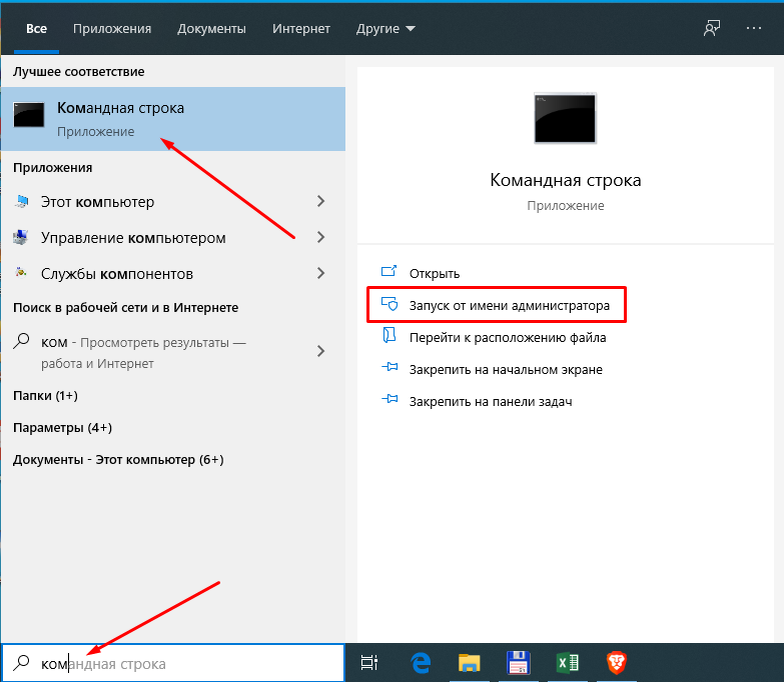
Task: Click the administrator shield icon
Action: tap(389, 304)
